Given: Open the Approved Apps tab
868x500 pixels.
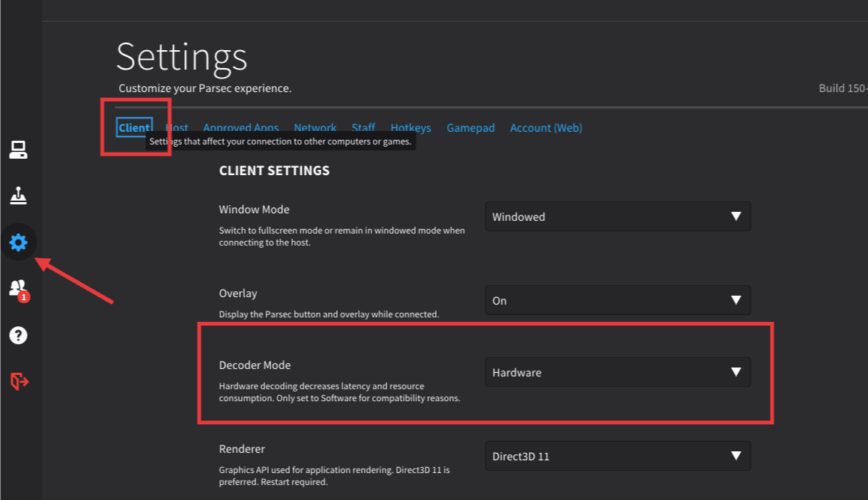Looking at the screenshot, I should point(240,128).
